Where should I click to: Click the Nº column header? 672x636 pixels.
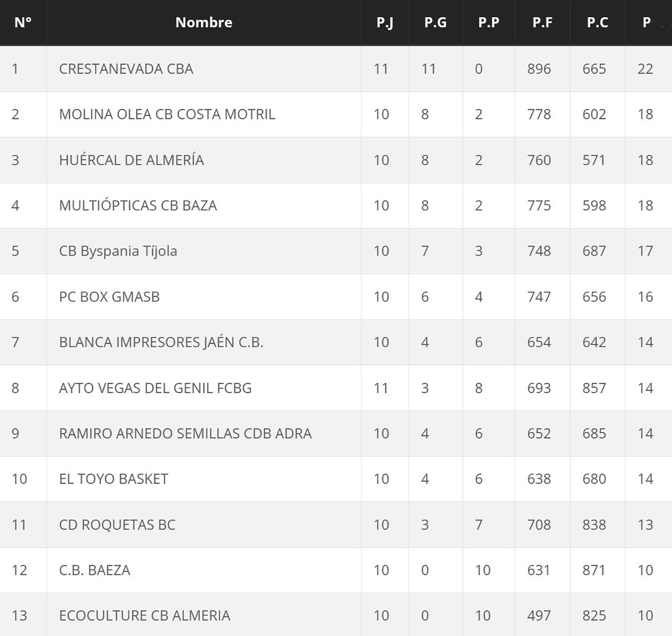pos(23,22)
